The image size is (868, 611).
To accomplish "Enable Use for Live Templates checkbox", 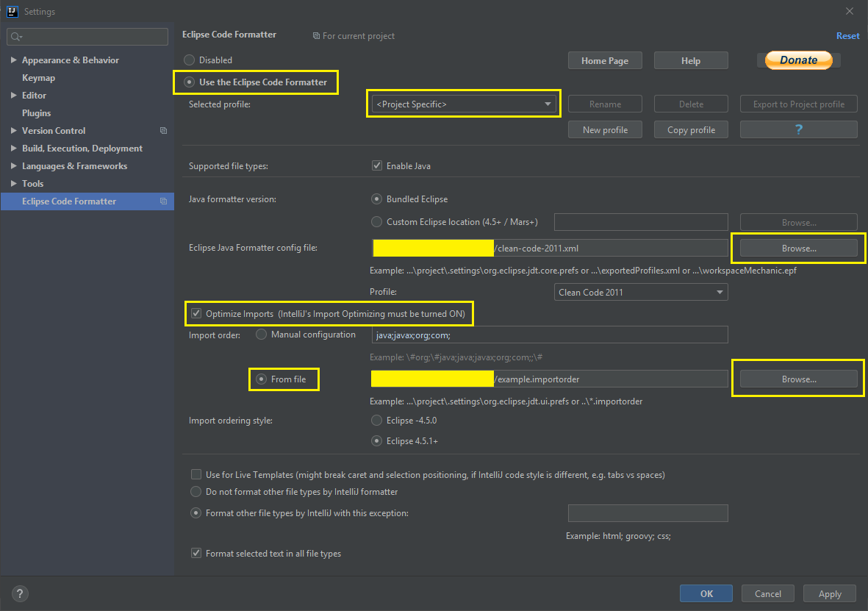I will [196, 475].
